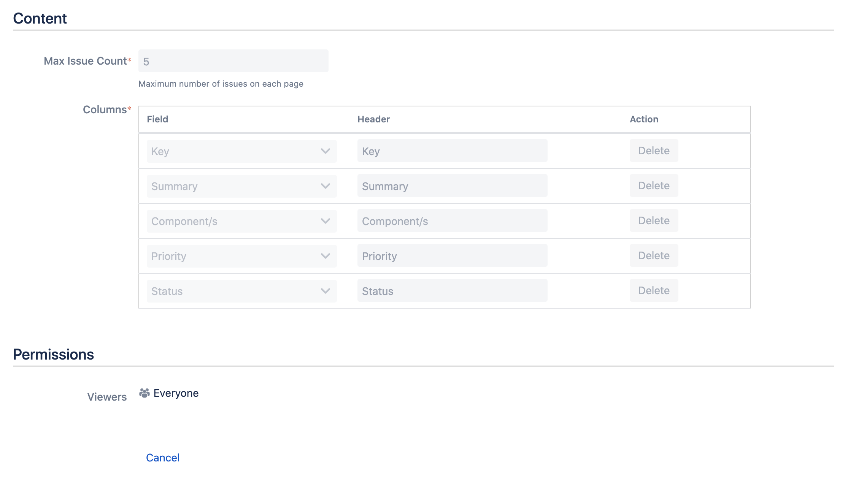
Task: Open the Component/s field dropdown
Action: [x=241, y=221]
